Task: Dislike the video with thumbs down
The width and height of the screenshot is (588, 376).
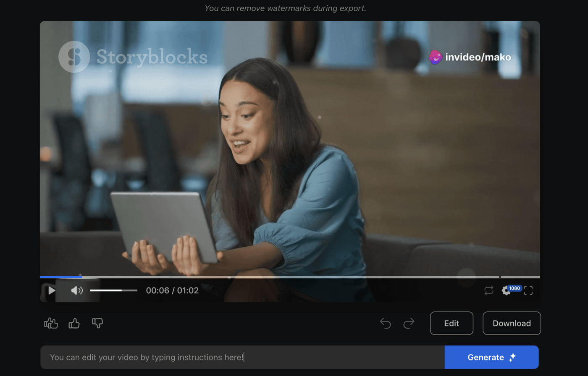Action: (x=98, y=323)
